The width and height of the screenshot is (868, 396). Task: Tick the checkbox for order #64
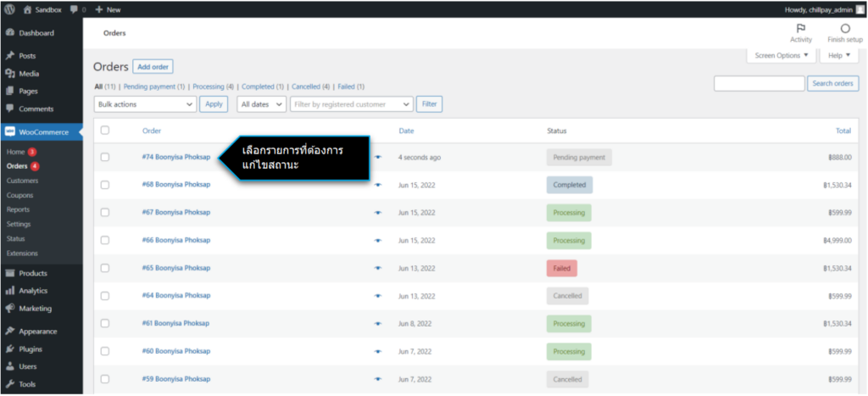[104, 296]
